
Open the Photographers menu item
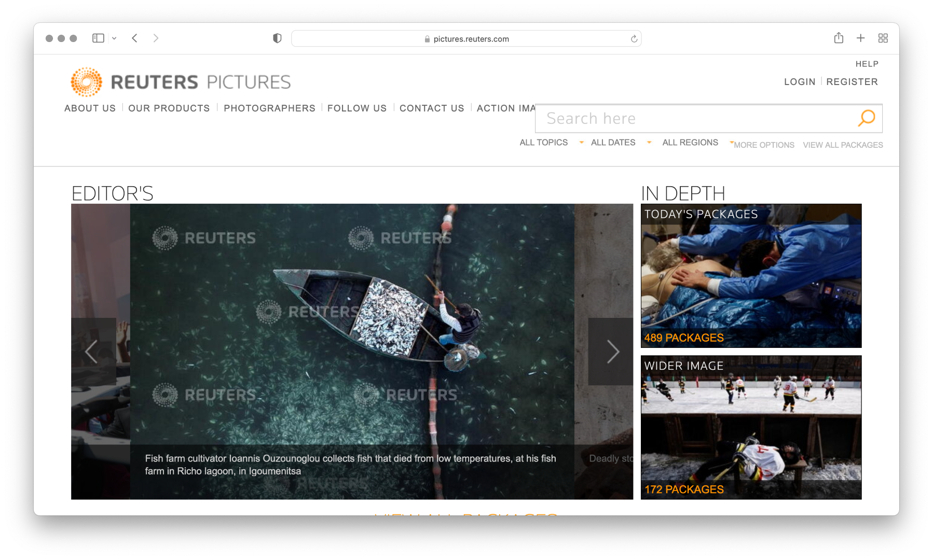coord(269,108)
